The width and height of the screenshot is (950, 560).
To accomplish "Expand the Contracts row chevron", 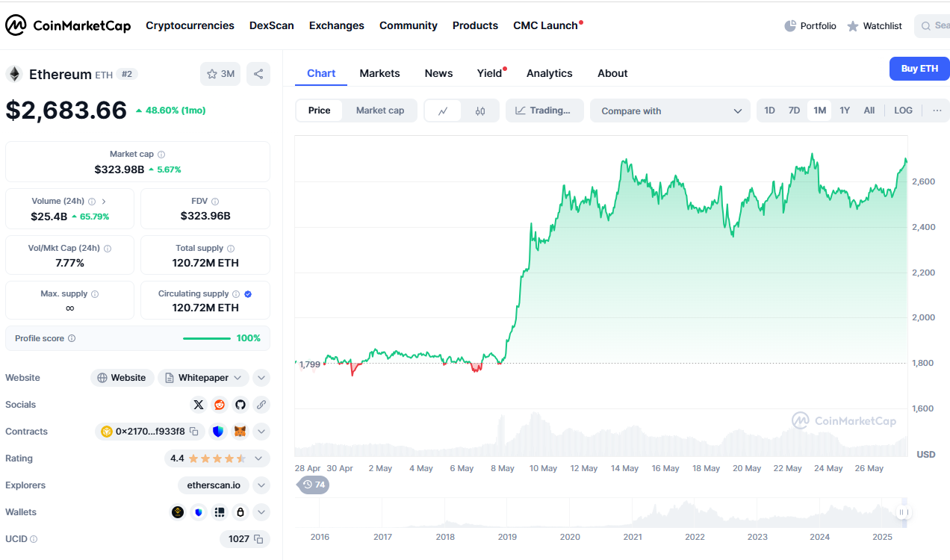I will [x=261, y=432].
